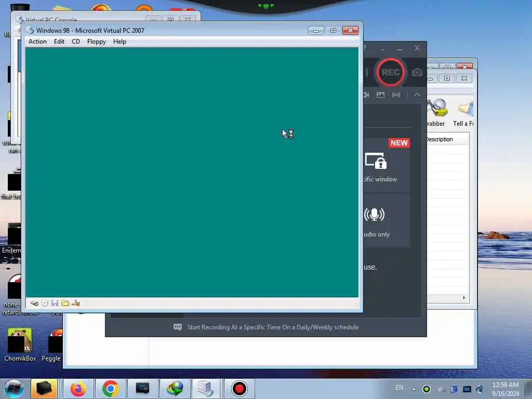Viewport: 532px width, 399px height.
Task: Select the webcam recording mode icon
Action: point(366,95)
